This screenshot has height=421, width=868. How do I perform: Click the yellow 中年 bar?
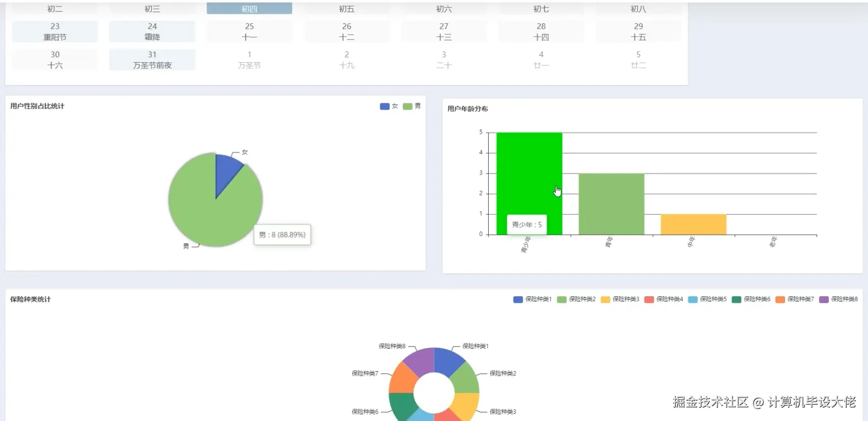[694, 224]
